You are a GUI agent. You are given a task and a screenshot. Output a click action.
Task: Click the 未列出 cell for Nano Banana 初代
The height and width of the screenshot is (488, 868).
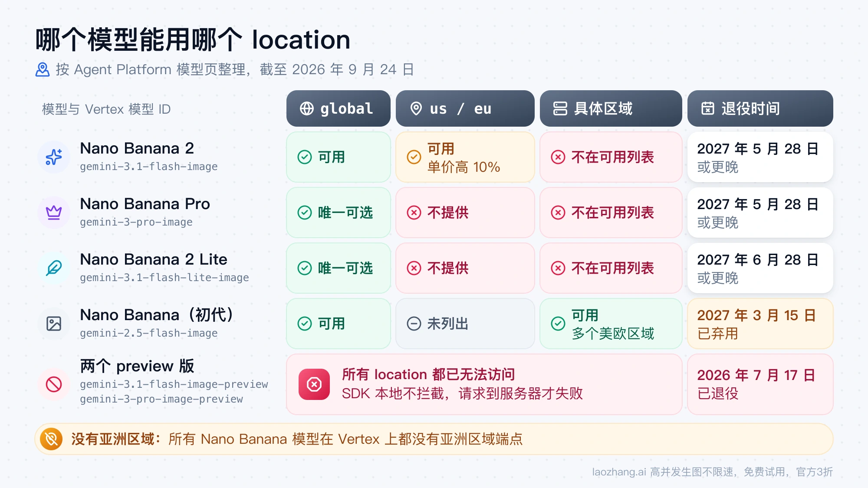pyautogui.click(x=465, y=324)
